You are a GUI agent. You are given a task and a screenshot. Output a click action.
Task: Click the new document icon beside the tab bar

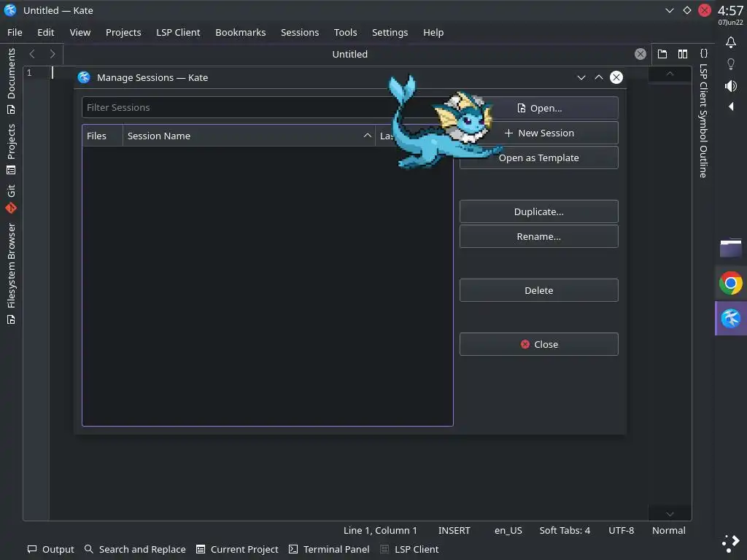(x=662, y=54)
